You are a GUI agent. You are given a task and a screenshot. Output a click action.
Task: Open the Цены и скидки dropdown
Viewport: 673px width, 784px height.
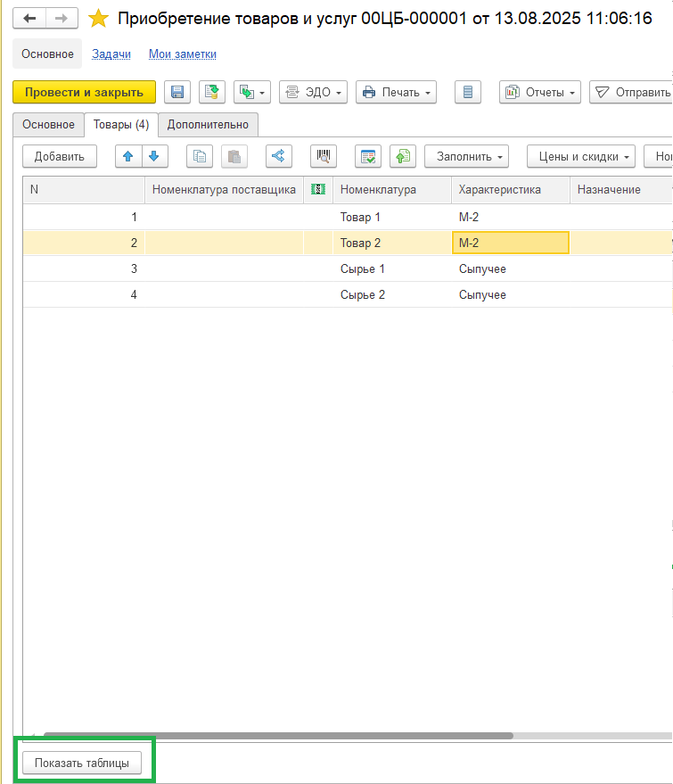tap(581, 156)
